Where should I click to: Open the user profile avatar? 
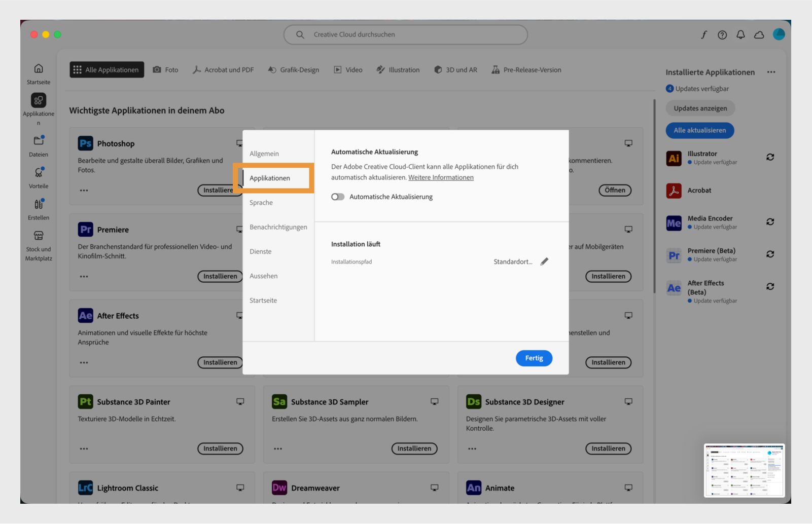click(x=779, y=34)
